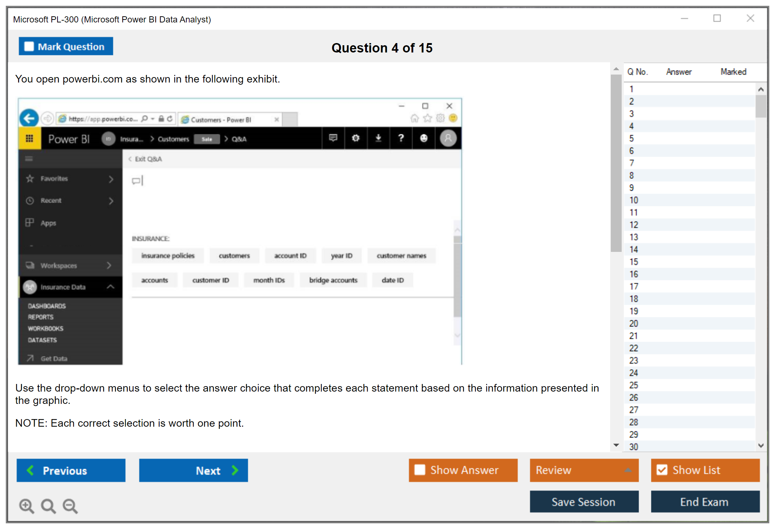Click the Review dropdown arrow
Viewport: 778px width, 532px height.
coord(628,470)
